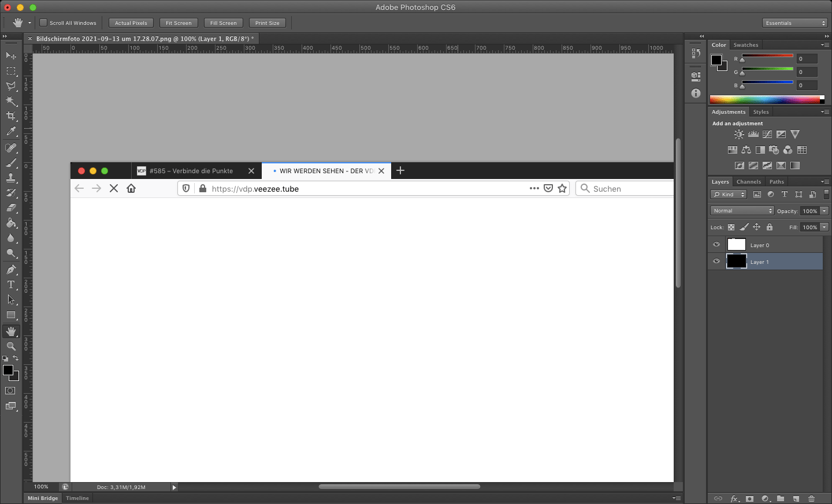The height and width of the screenshot is (504, 832).
Task: Delete layer using the trash icon
Action: pos(811,498)
